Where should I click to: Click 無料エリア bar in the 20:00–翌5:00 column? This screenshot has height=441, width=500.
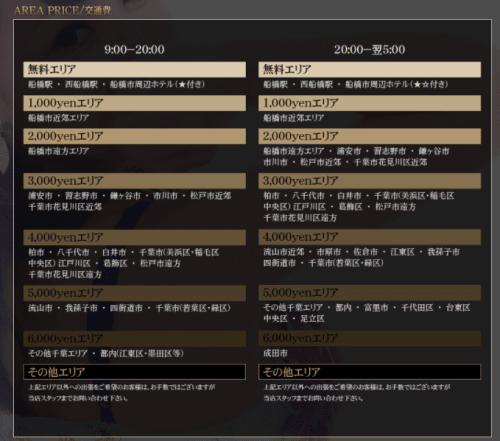coord(370,69)
